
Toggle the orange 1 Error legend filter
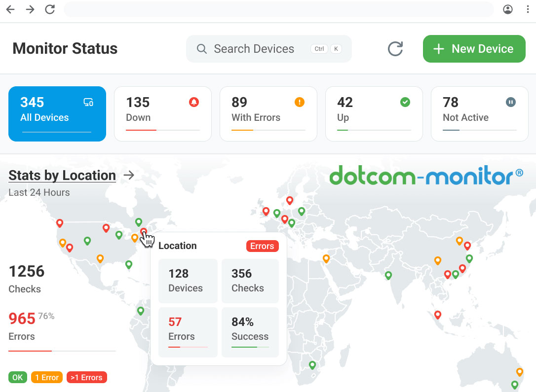point(47,378)
